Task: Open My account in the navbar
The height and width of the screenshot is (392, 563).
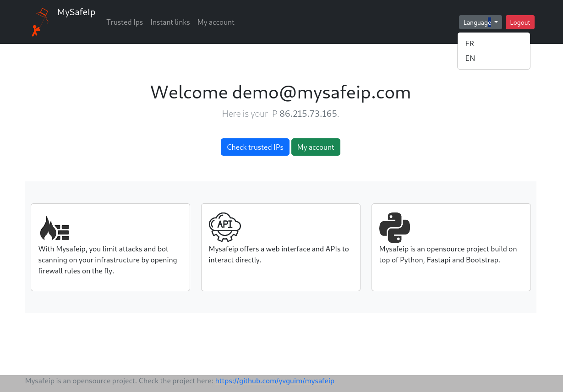Action: [x=216, y=22]
